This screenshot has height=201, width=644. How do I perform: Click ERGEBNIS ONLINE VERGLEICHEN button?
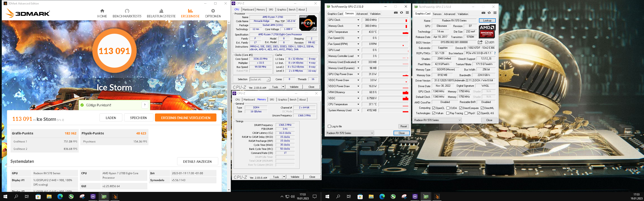pyautogui.click(x=186, y=118)
